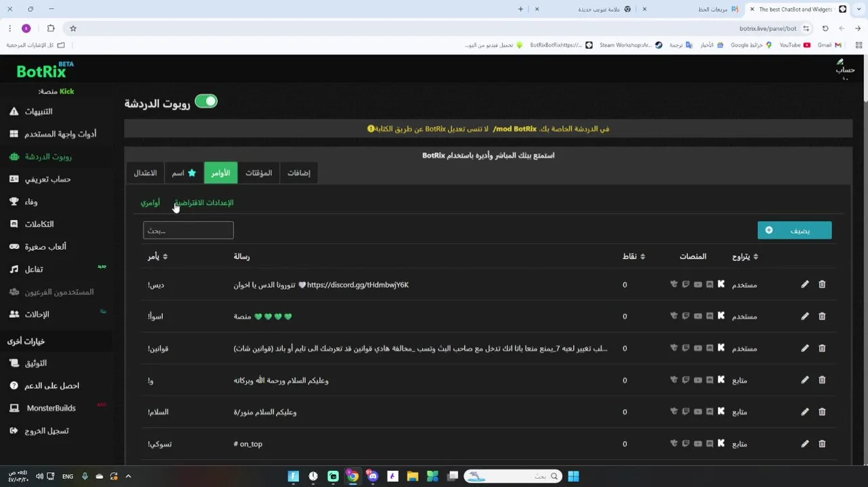Delete the !ديس command using trash icon
This screenshot has height=487, width=868.
[x=822, y=285]
